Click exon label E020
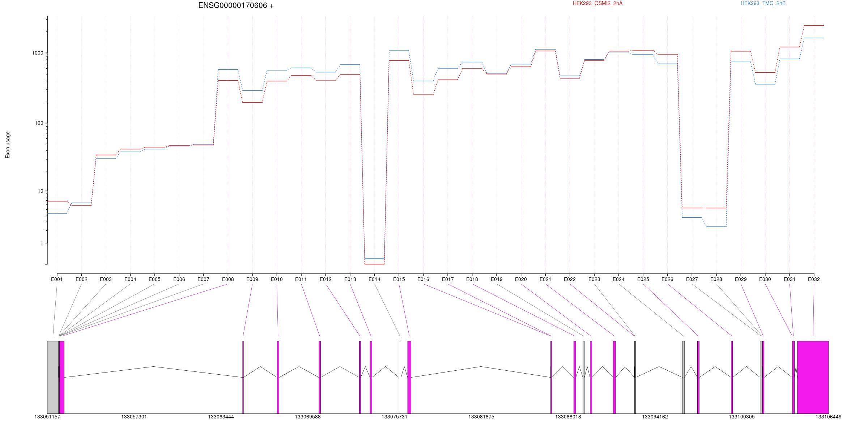This screenshot has height=434, width=868. click(x=521, y=279)
